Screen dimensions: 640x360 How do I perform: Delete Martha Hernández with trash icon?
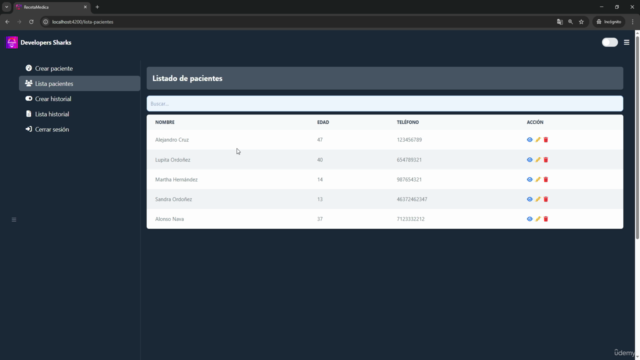coord(546,179)
